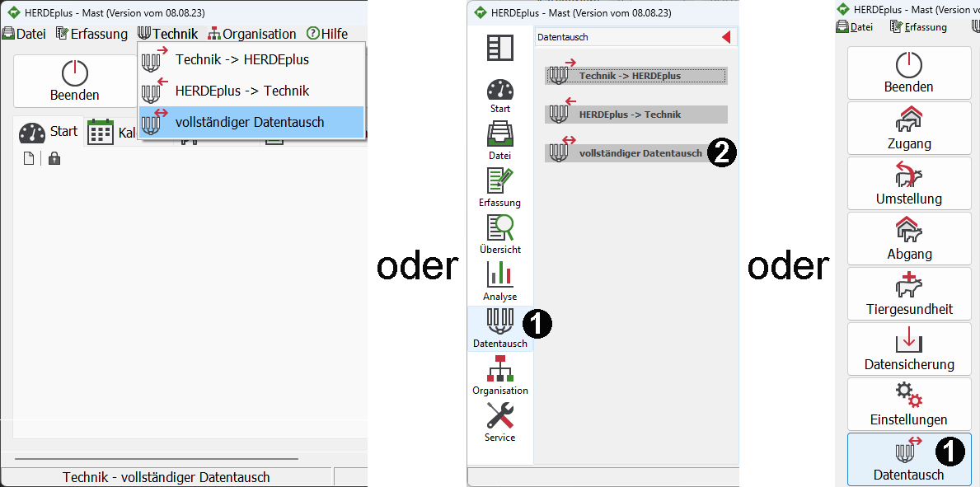Click Zugang button in right window
This screenshot has width=980, height=487.
pyautogui.click(x=909, y=128)
